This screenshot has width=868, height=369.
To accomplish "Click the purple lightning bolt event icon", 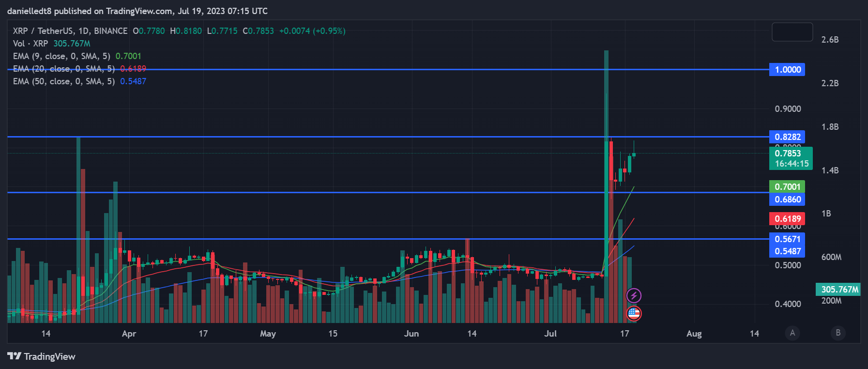I will 634,295.
